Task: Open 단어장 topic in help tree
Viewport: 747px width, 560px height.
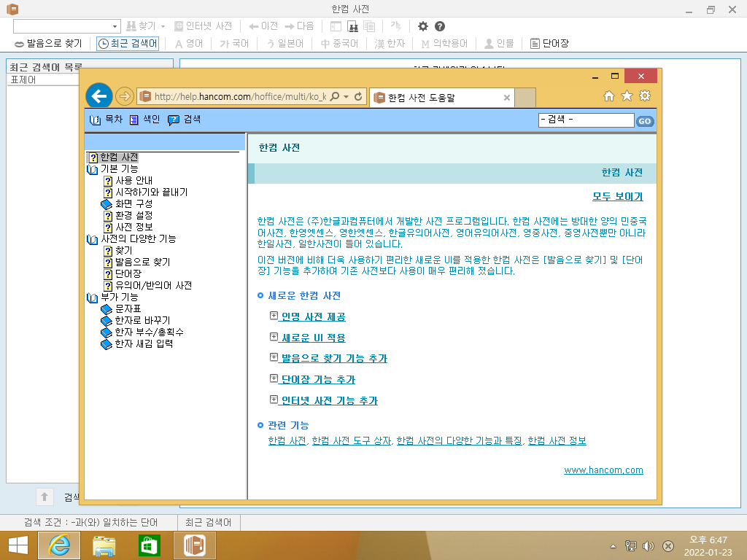Action: point(128,274)
